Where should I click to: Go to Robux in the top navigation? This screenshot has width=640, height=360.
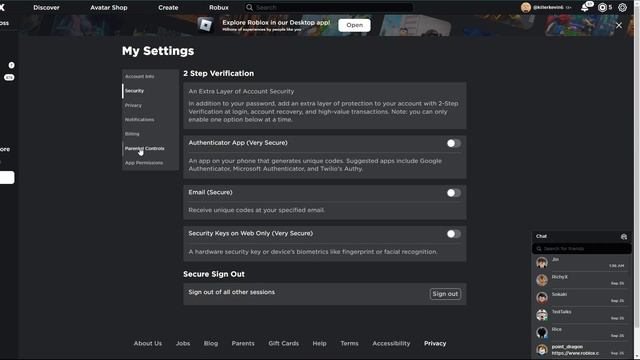coord(219,7)
